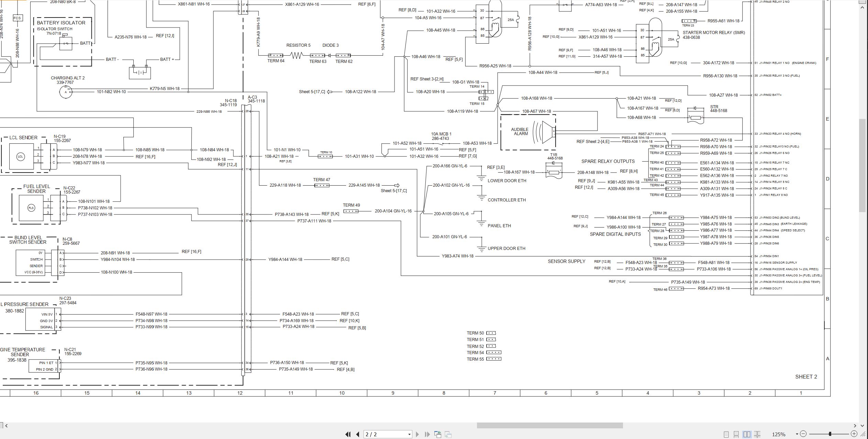Click the TERM 52 label
The image size is (868, 439).
pyautogui.click(x=475, y=346)
